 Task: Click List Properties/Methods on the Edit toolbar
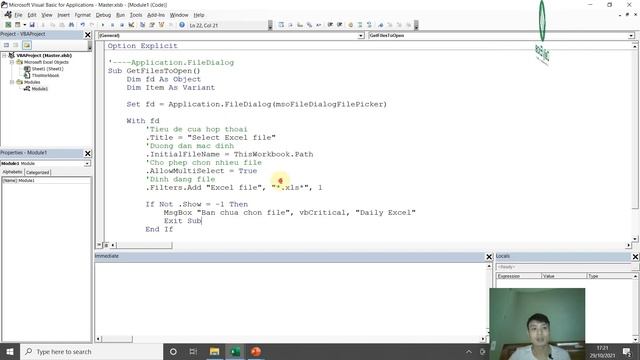[281, 25]
